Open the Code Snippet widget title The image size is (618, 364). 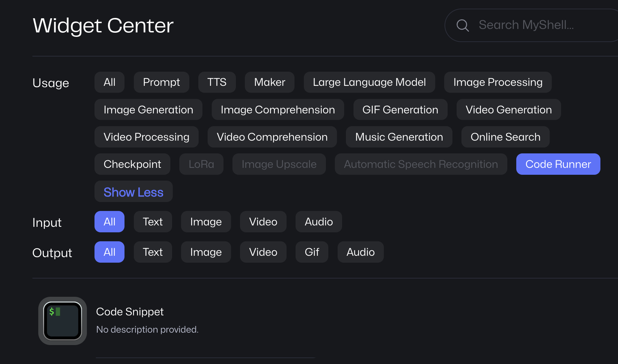[130, 312]
